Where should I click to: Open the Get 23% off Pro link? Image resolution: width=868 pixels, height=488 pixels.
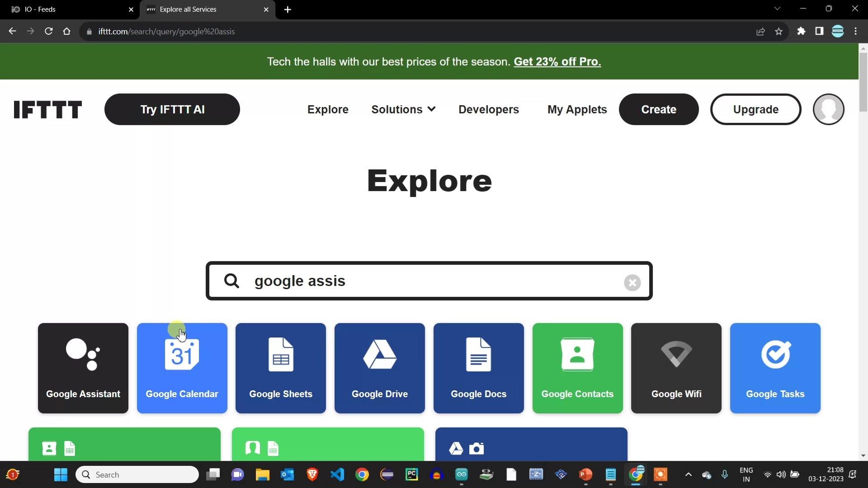pyautogui.click(x=557, y=61)
